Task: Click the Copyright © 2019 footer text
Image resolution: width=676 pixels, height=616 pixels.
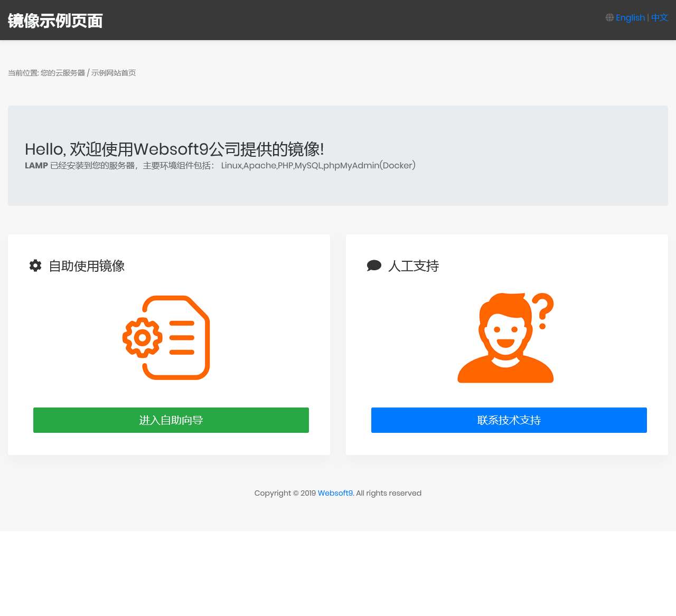Action: click(285, 493)
